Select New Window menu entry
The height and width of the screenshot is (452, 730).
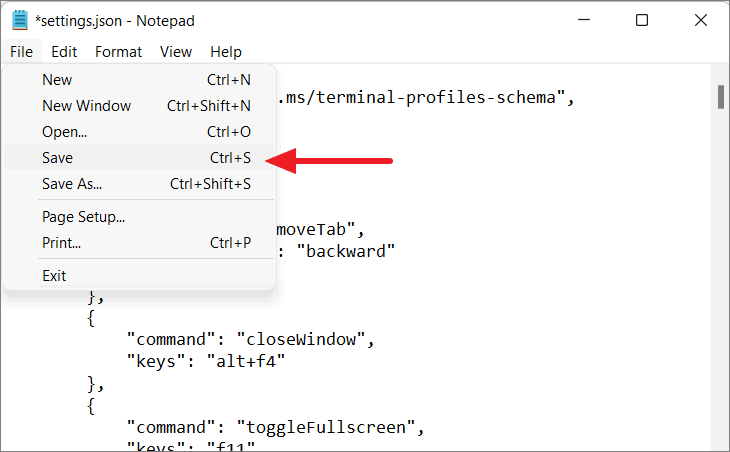click(x=139, y=106)
